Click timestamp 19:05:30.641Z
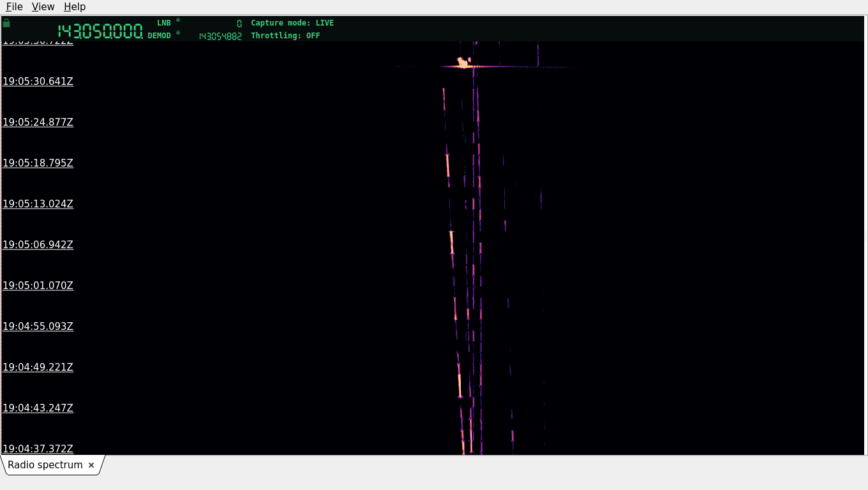Image resolution: width=868 pixels, height=490 pixels. [x=38, y=82]
